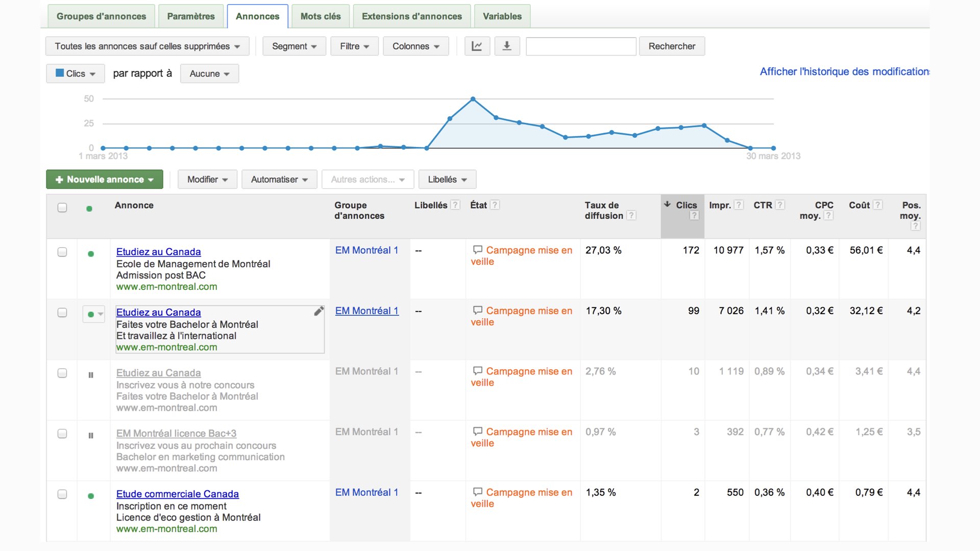Open the Modifier dropdown
Viewport: 980px width, 551px height.
click(x=207, y=179)
